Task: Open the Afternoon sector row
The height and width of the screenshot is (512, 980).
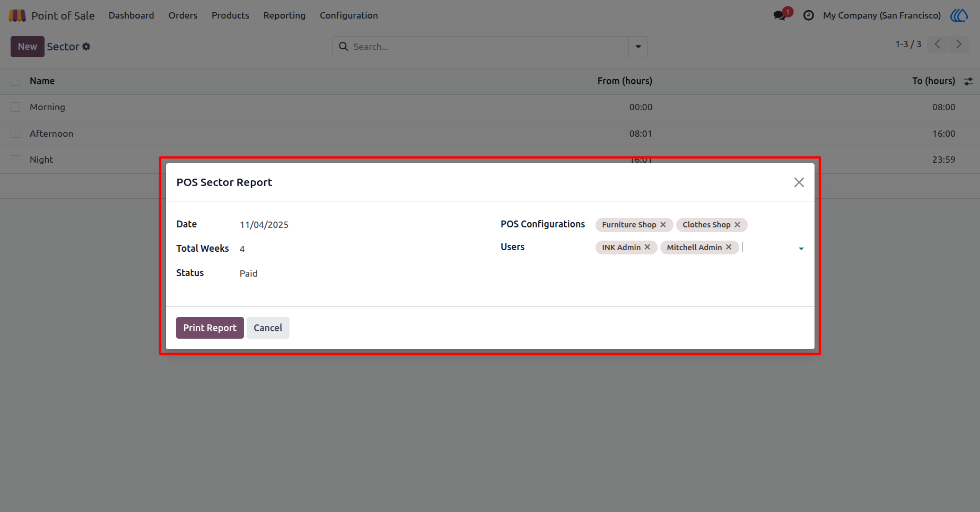Action: point(490,134)
